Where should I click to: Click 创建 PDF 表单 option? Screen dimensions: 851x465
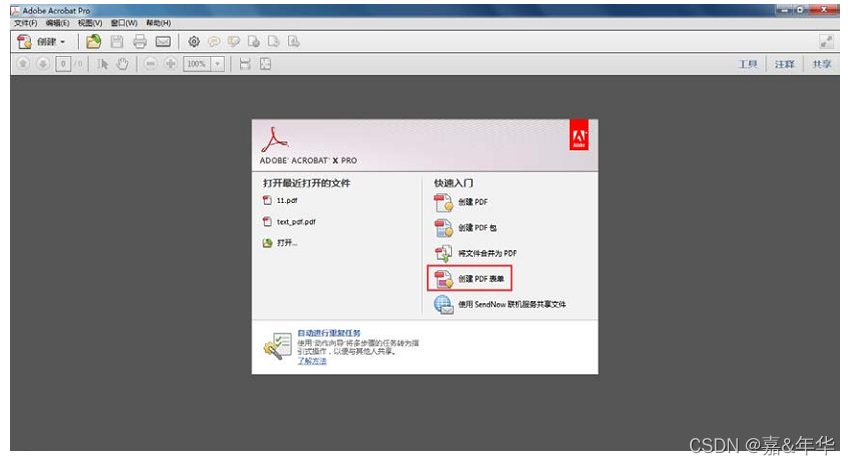[481, 278]
